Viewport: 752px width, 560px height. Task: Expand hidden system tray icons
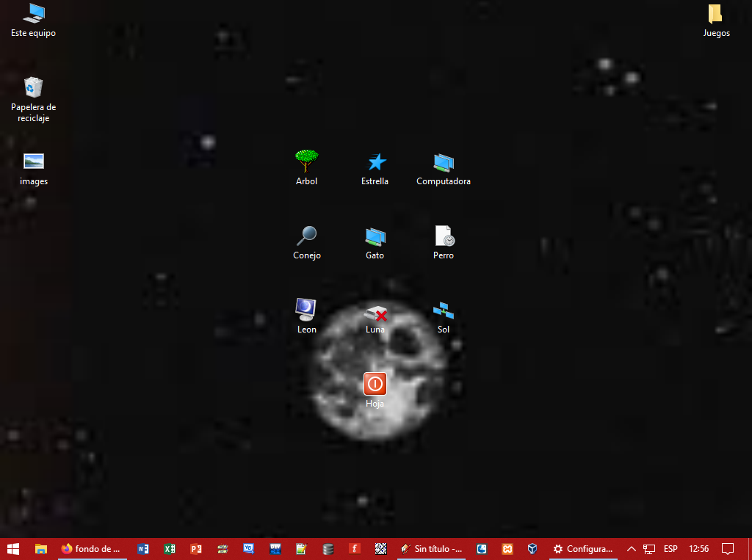click(x=631, y=548)
